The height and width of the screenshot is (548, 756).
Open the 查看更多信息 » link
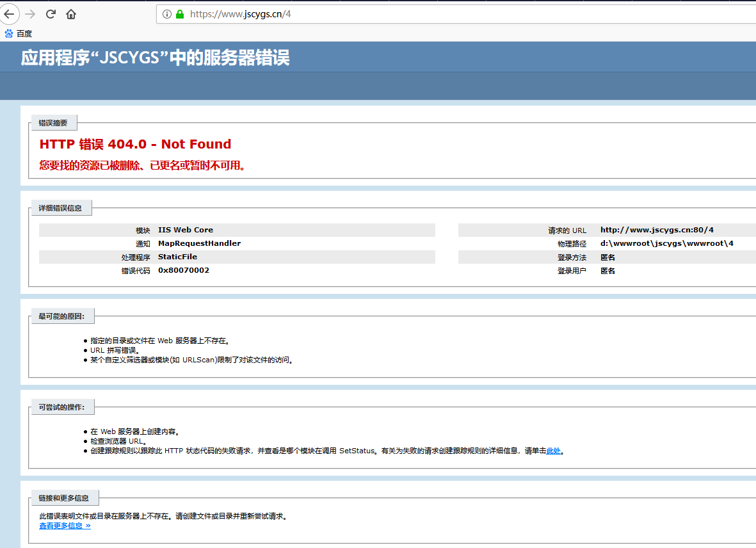tap(65, 526)
